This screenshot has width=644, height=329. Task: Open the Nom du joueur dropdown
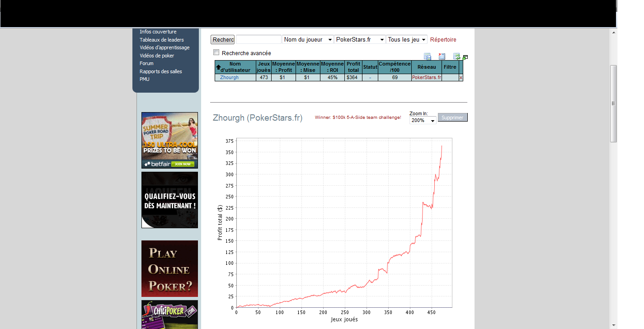[308, 40]
